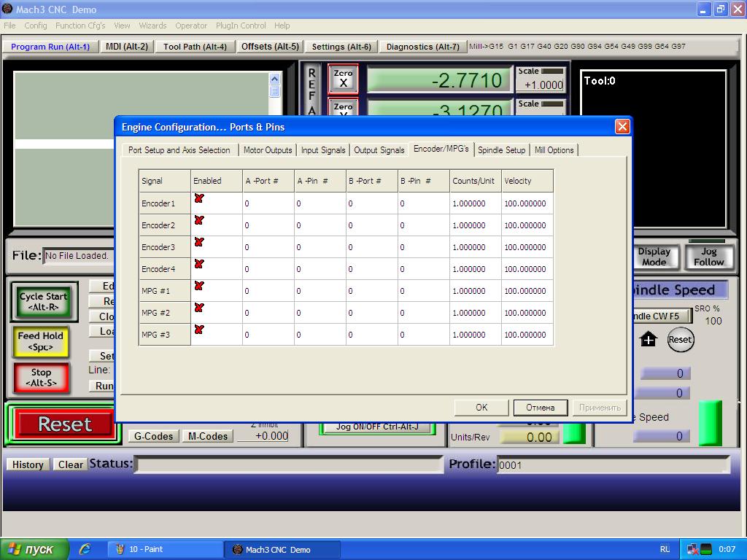This screenshot has height=560, width=747.
Task: Cancel dialog with Отмена button
Action: point(541,408)
